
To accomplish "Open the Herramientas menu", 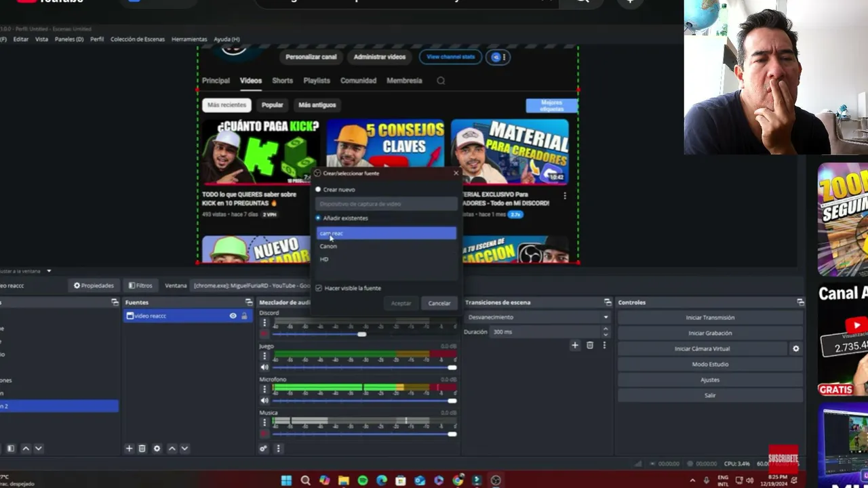I will click(x=189, y=39).
